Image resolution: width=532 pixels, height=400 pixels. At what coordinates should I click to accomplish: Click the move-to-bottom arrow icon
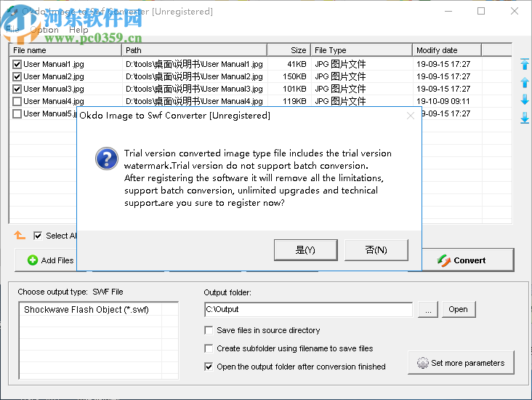525,118
